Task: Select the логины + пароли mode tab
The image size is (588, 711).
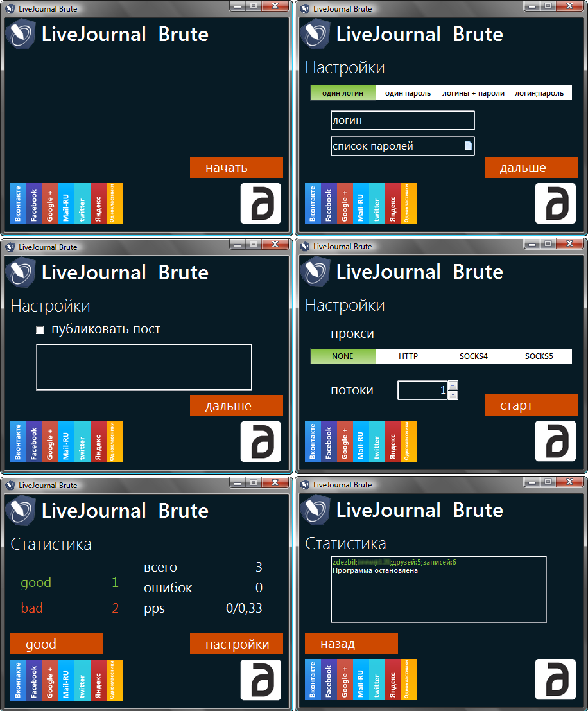Action: pos(474,93)
